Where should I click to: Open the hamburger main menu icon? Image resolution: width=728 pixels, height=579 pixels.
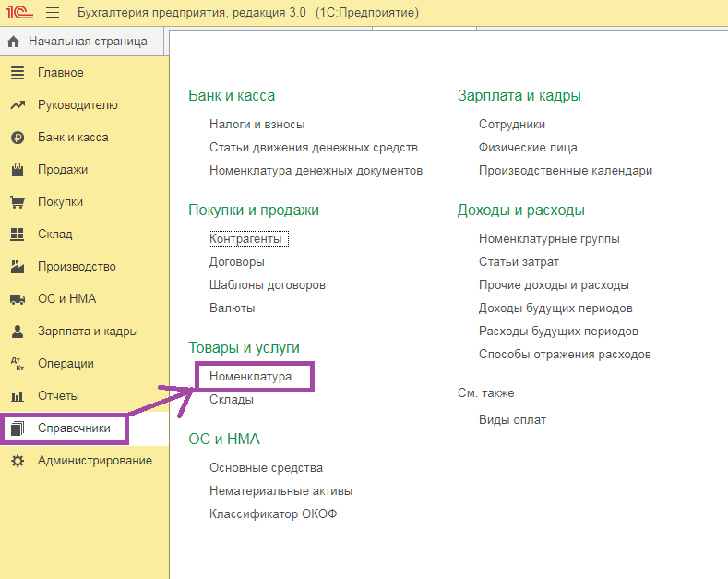[x=53, y=12]
